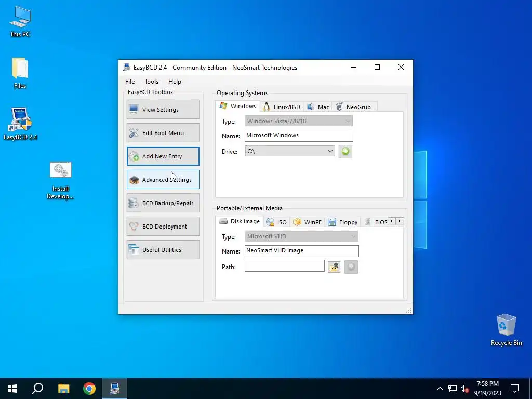Open the Windows Start menu

(12, 389)
